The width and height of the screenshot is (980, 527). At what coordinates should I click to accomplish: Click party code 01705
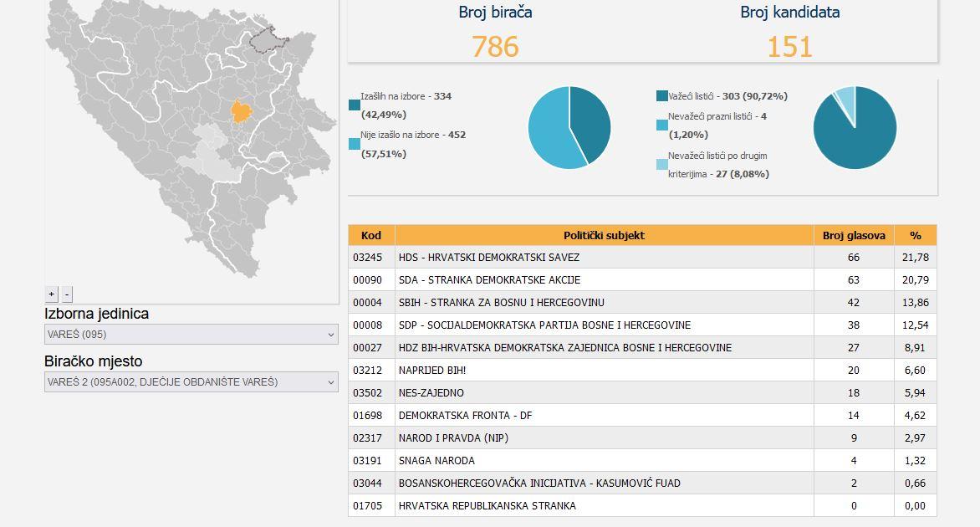pos(368,506)
